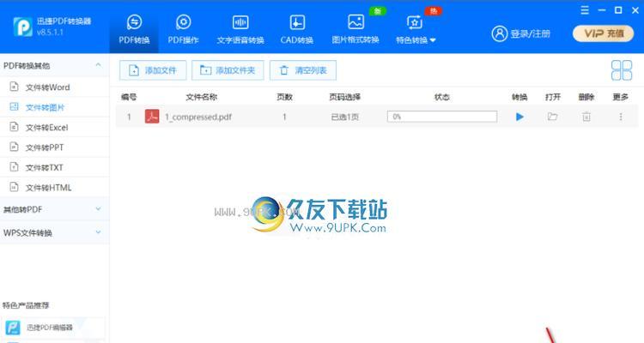Click the 文件转Word document icon
Viewport: 644px width, 343px height.
point(14,87)
